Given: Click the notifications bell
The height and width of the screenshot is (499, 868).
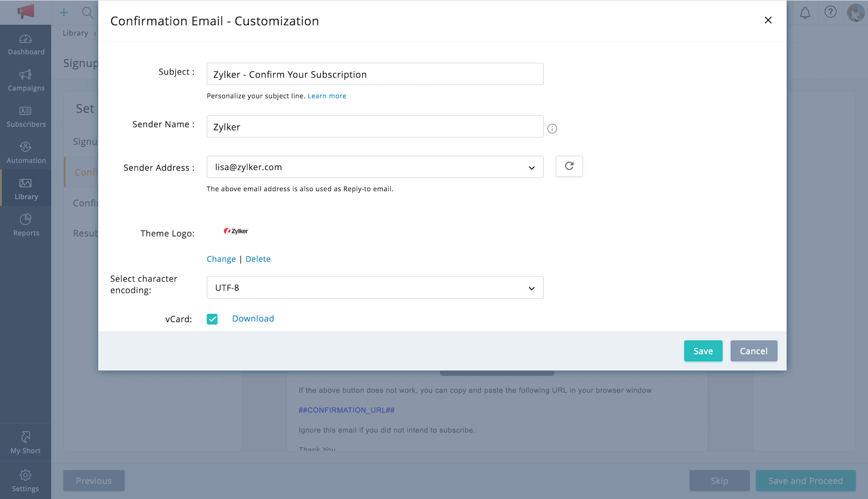Looking at the screenshot, I should point(805,12).
